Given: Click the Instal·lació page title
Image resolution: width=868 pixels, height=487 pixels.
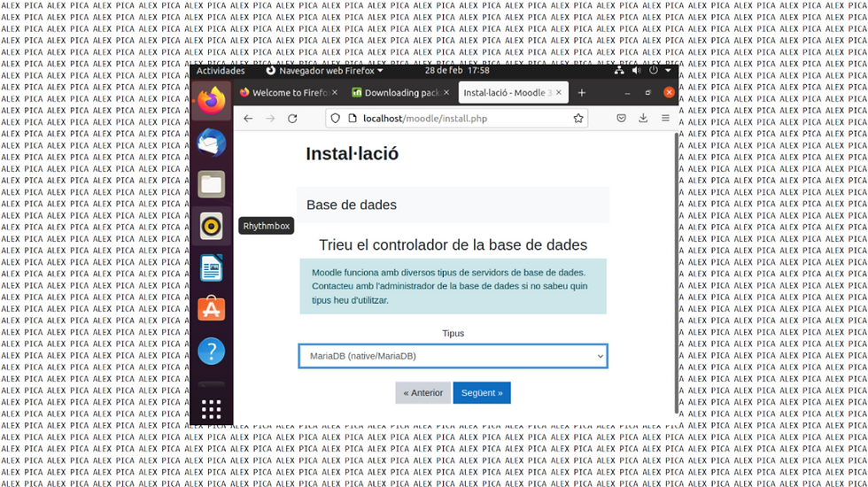Looking at the screenshot, I should tap(353, 154).
